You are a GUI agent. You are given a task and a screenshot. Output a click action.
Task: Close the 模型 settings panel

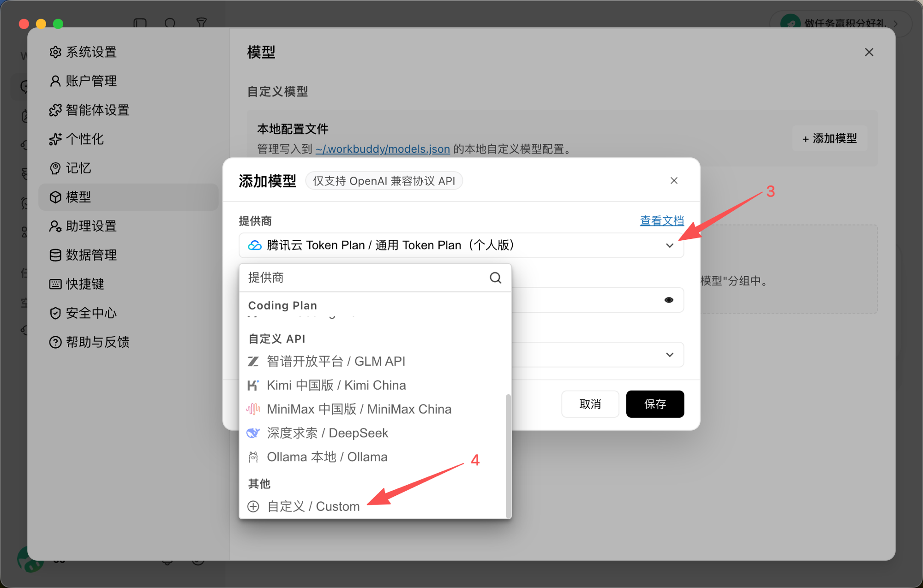pyautogui.click(x=869, y=52)
